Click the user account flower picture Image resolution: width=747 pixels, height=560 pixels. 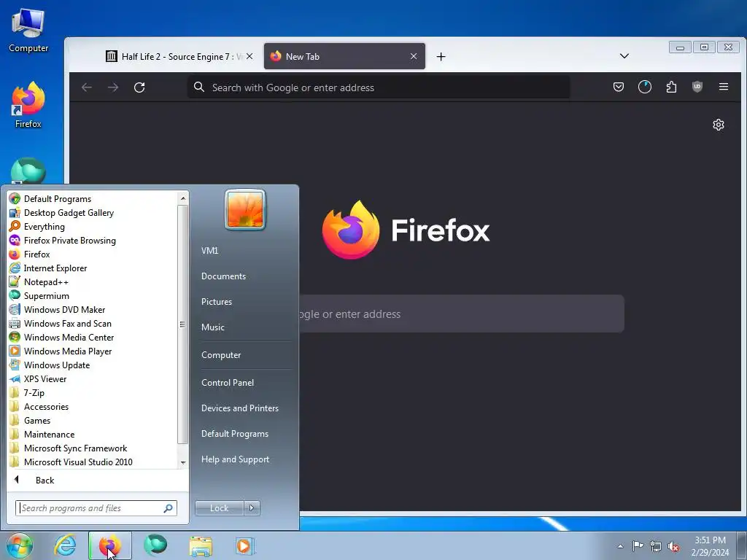[245, 209]
